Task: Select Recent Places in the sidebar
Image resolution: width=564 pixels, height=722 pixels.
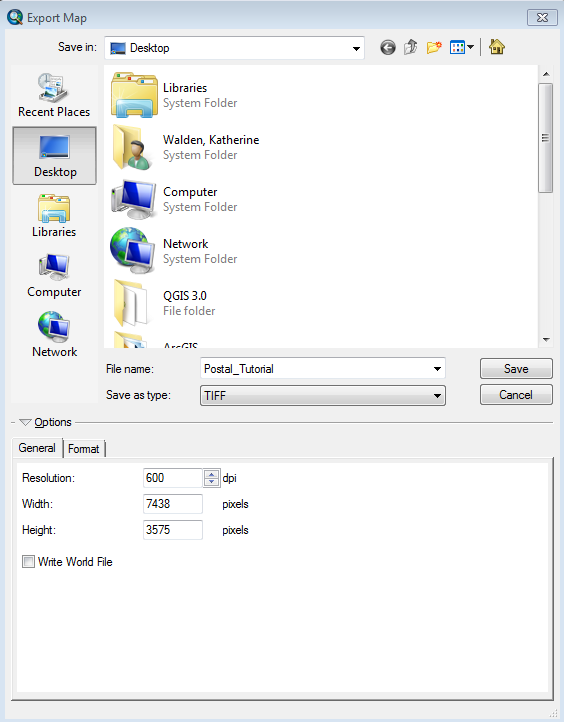Action: point(54,95)
